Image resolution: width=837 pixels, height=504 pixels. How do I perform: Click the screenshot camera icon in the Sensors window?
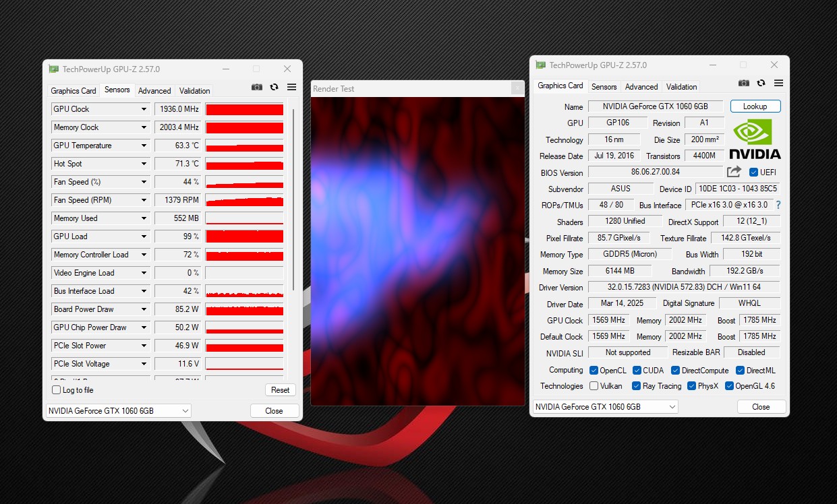[257, 87]
